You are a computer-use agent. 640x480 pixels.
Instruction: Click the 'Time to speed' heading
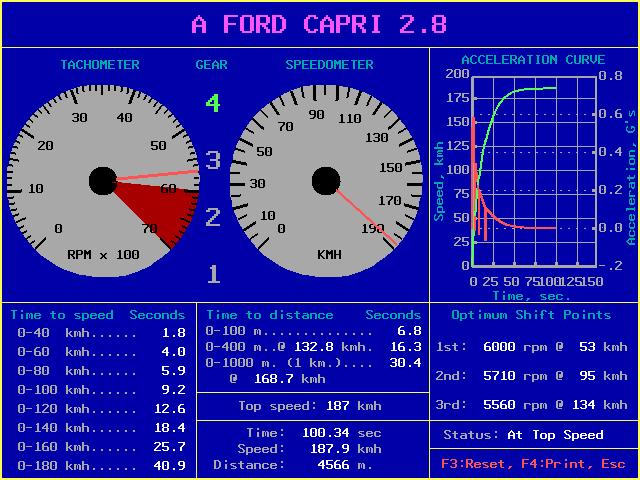pos(62,315)
